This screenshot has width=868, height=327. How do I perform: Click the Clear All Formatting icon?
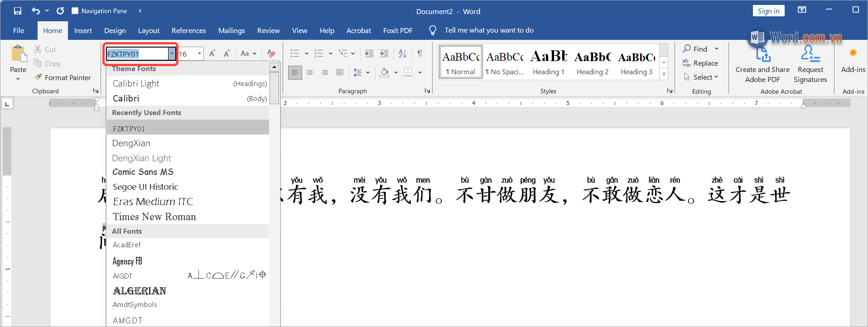(x=271, y=53)
